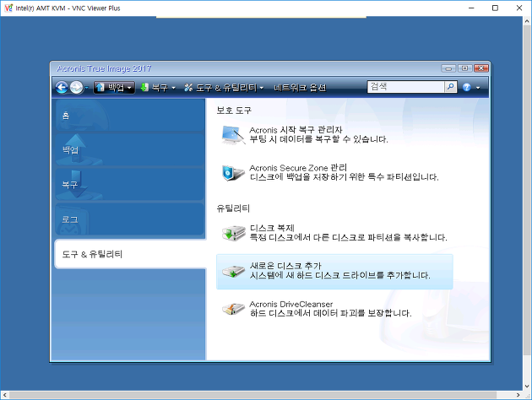This screenshot has width=532, height=400.
Task: Open Acronis Secure Zone 관리 link
Action: [298, 168]
